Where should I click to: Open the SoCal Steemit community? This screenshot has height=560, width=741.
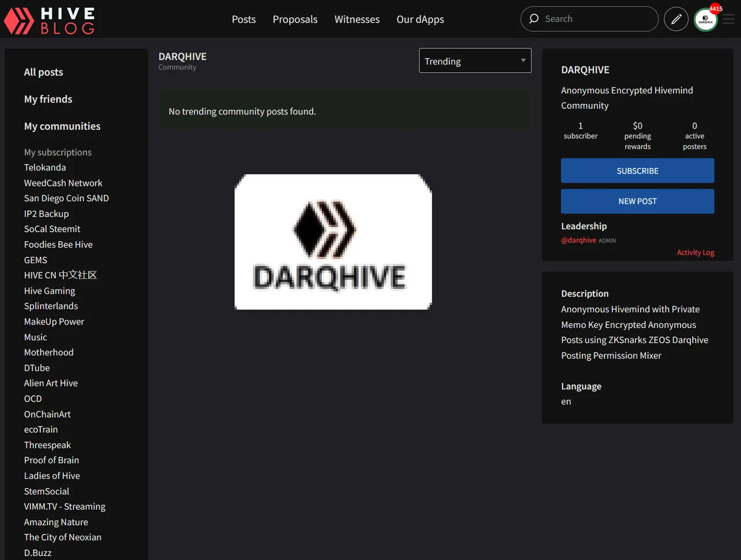[x=52, y=229]
